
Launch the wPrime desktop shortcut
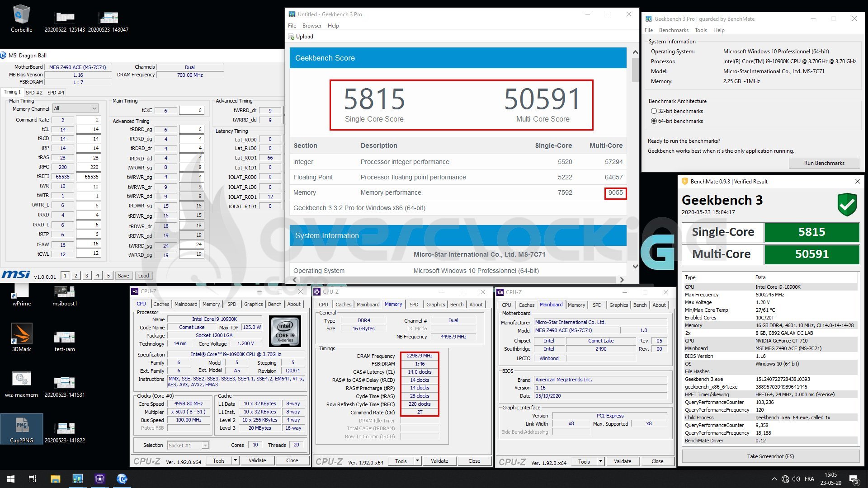[21, 295]
